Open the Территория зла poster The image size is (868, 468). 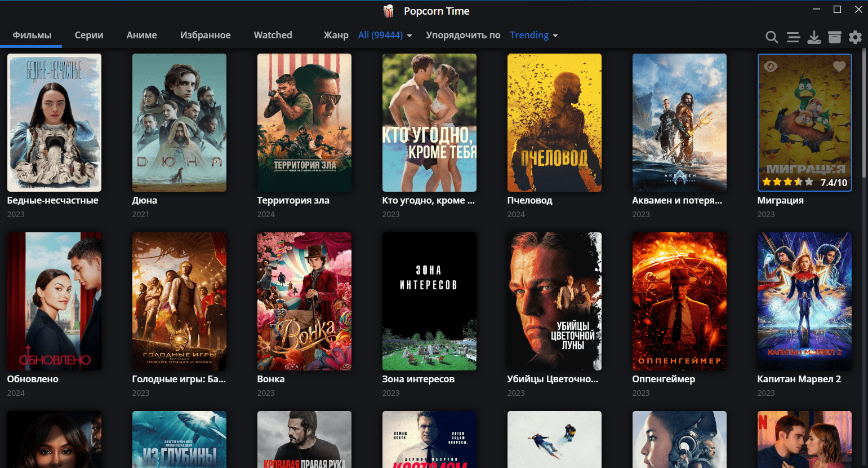(304, 122)
